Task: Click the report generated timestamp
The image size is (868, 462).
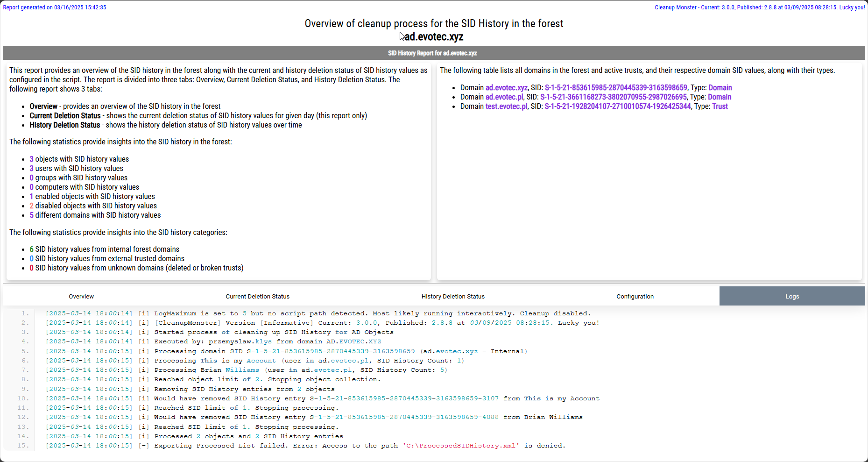Action: coord(55,7)
